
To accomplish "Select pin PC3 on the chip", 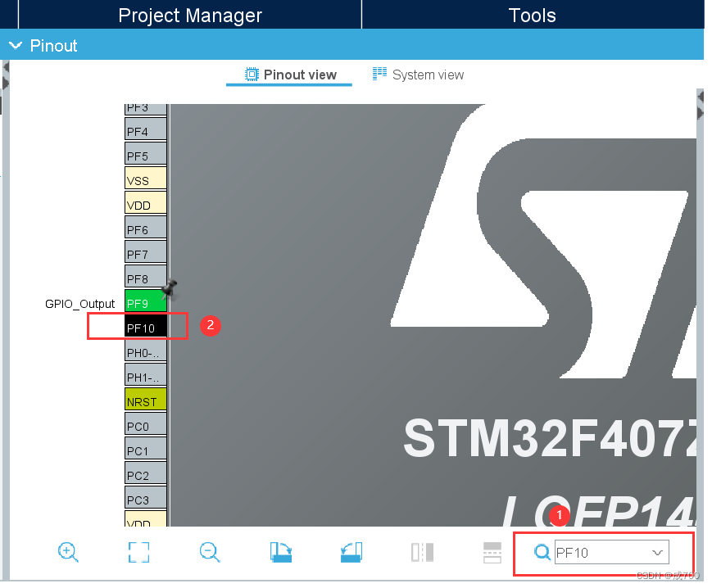I will point(146,497).
